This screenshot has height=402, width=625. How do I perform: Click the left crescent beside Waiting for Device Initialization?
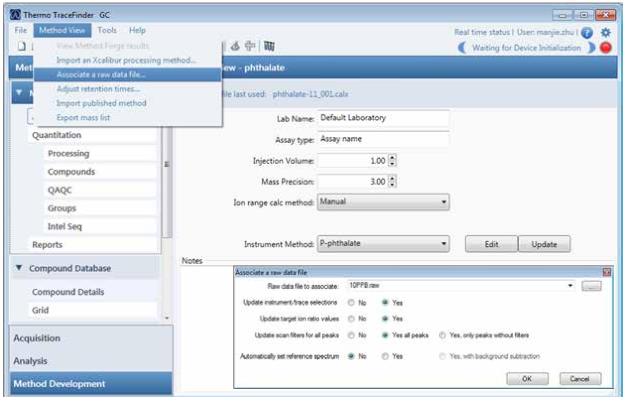[462, 48]
